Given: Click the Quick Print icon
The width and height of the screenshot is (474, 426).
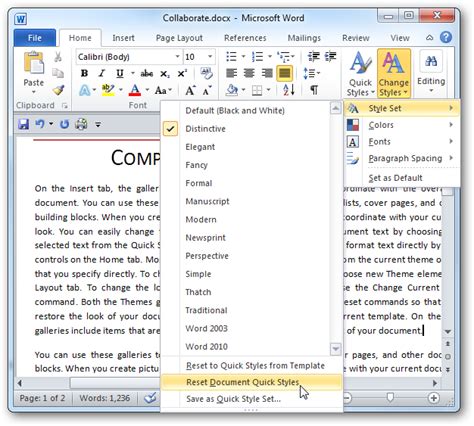Looking at the screenshot, I should point(81,124).
